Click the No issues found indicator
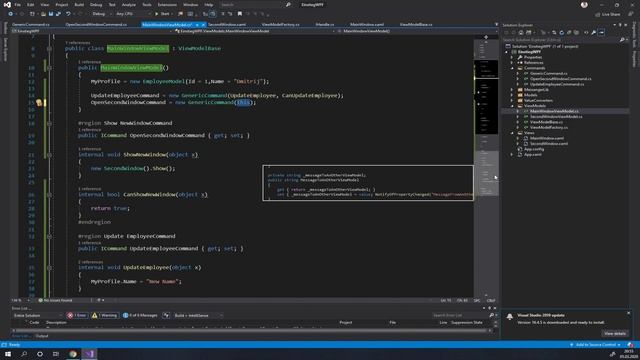Screen dimensions: 640x360 tap(55, 300)
